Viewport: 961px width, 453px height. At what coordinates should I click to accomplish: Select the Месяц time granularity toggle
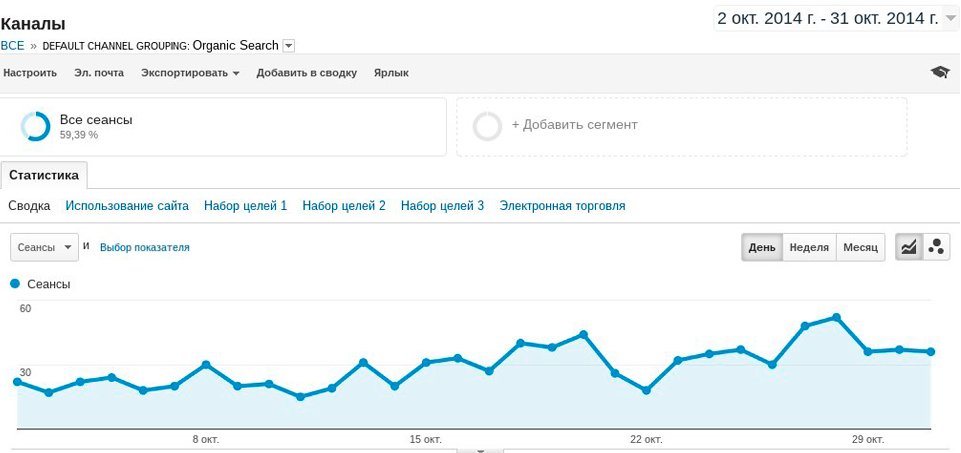tap(860, 247)
